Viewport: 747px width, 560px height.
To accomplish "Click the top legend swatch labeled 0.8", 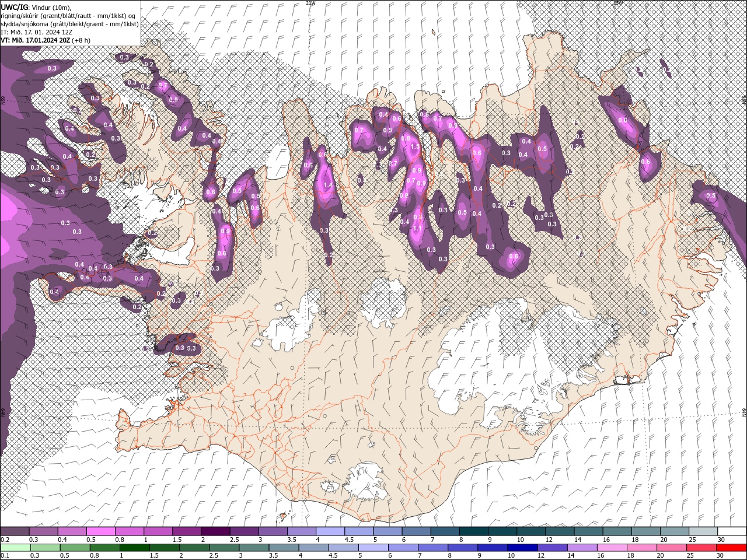I will click(129, 531).
